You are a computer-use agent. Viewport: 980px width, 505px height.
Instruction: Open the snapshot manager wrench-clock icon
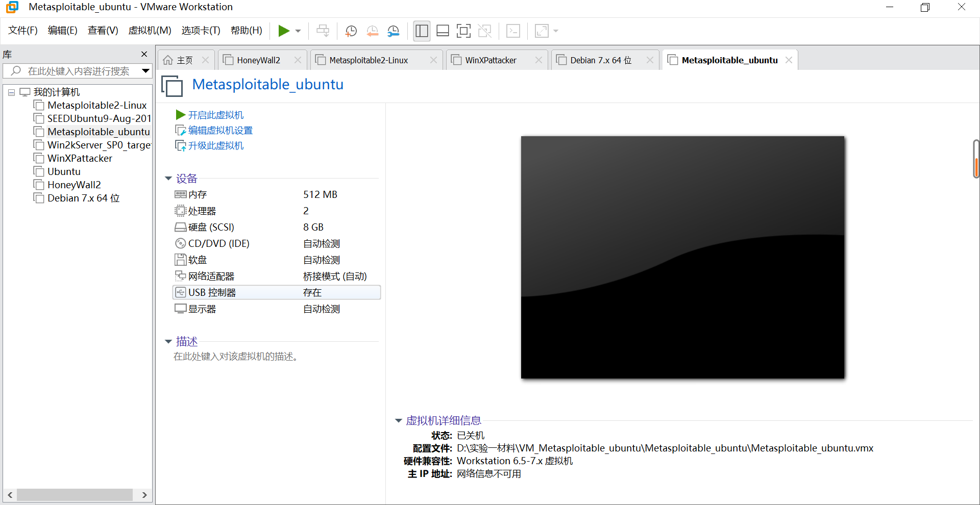coord(394,31)
